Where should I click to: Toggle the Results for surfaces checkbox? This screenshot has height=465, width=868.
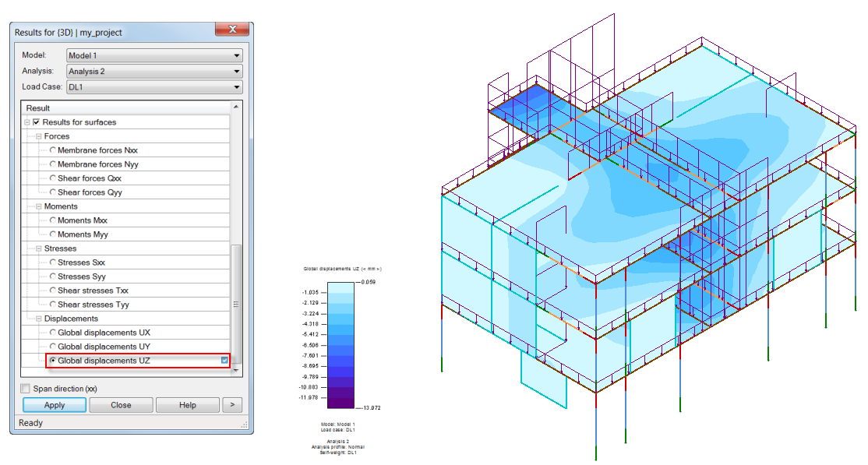(36, 122)
